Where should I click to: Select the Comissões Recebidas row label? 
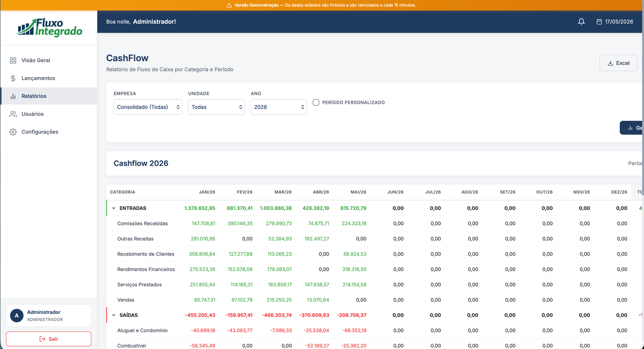pyautogui.click(x=142, y=223)
